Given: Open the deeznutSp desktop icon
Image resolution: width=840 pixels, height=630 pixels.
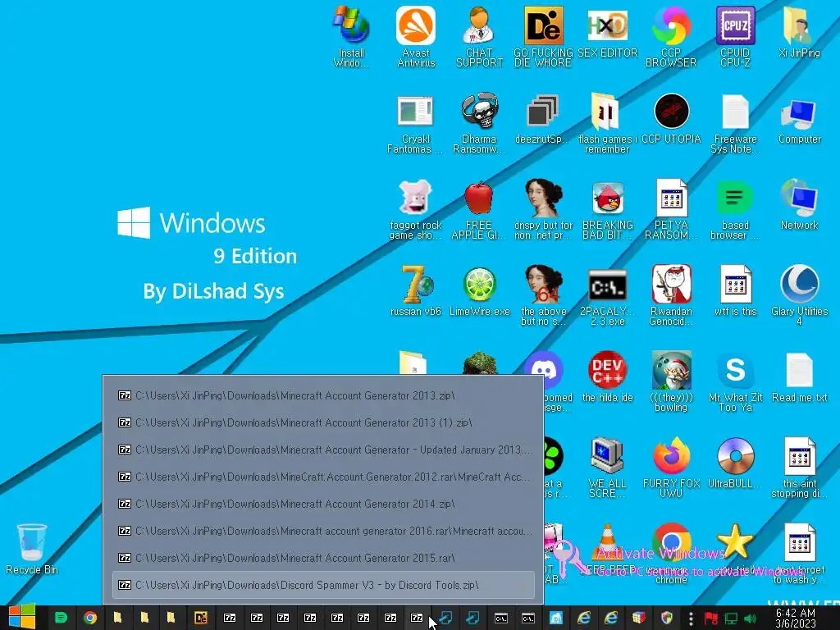Looking at the screenshot, I should coord(543,119).
